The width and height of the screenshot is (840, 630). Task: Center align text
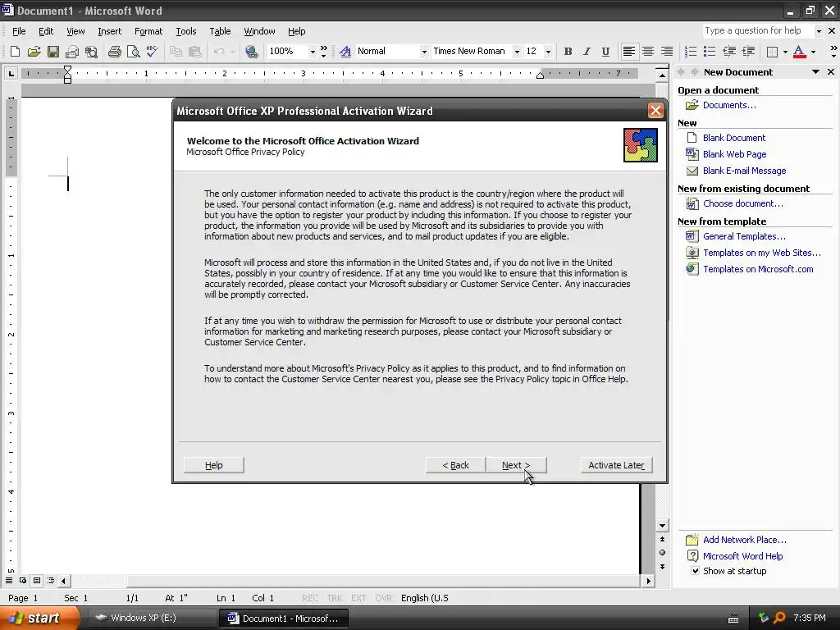coord(648,52)
